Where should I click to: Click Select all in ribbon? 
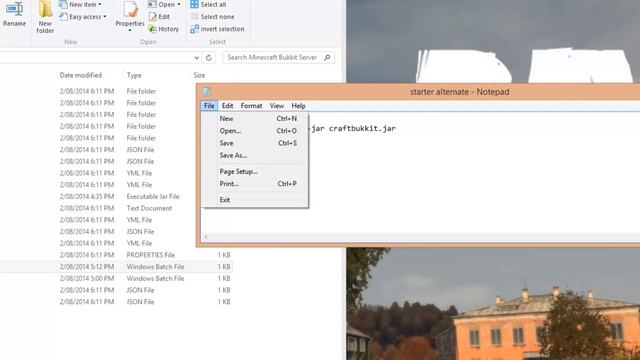209,4
